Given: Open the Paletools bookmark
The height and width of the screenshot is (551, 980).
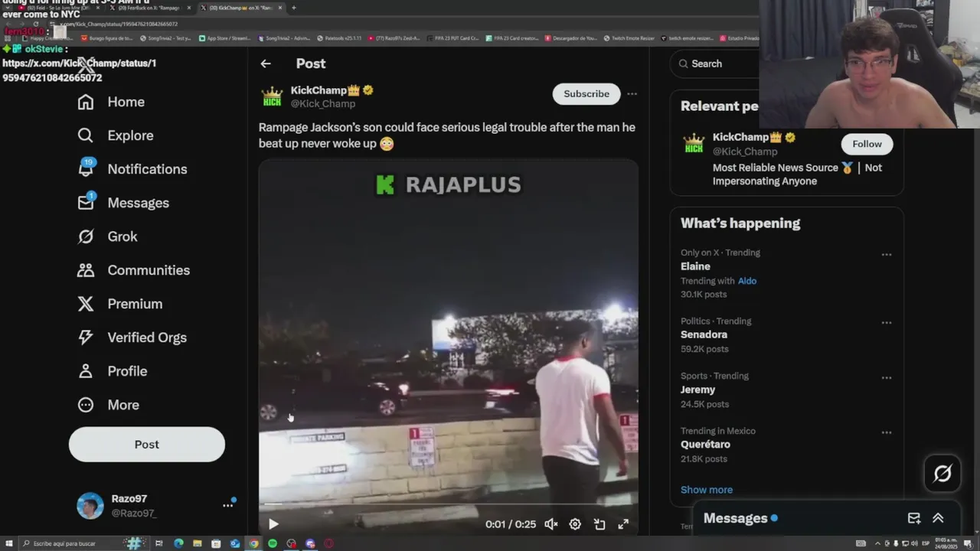Looking at the screenshot, I should click(x=339, y=37).
